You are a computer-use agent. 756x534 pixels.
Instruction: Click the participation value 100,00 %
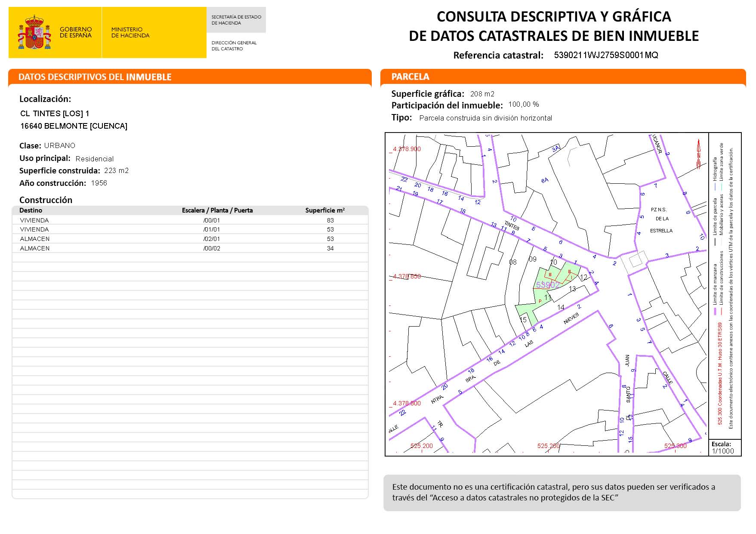pyautogui.click(x=523, y=105)
